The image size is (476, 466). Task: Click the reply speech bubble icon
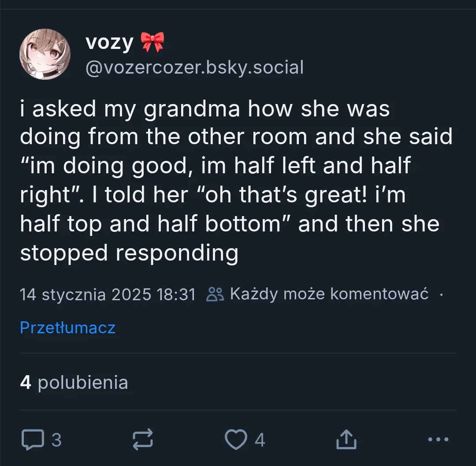coord(33,440)
